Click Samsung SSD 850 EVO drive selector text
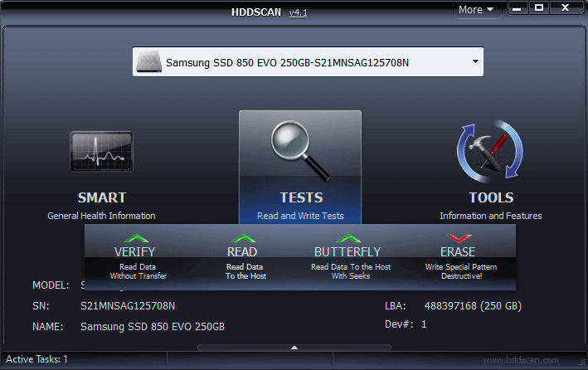Image resolution: width=588 pixels, height=370 pixels. point(287,62)
